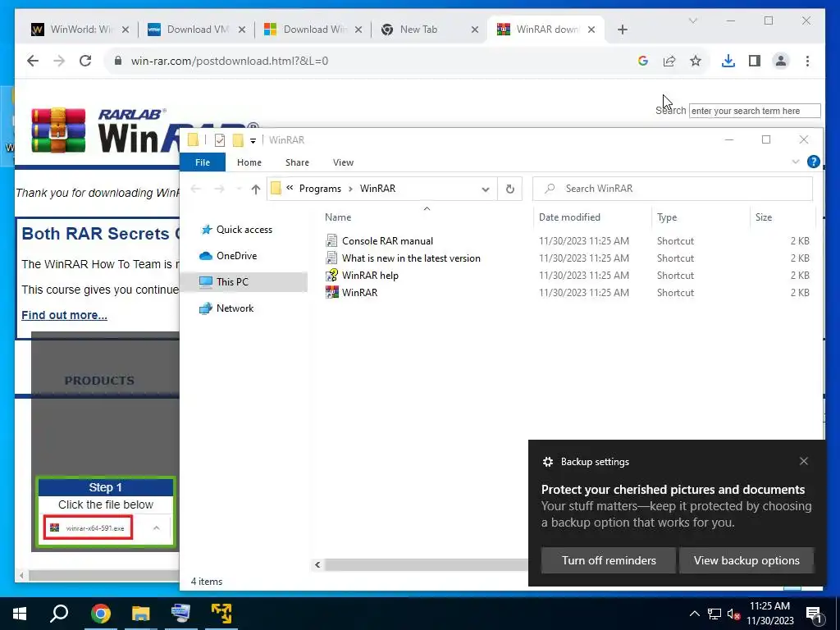Sort files by the Name column header

(338, 217)
